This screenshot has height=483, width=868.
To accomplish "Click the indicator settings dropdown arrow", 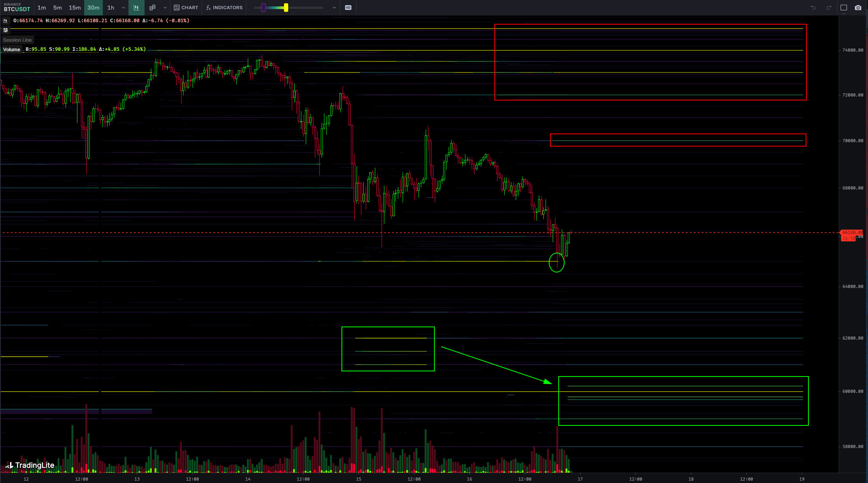I will (x=334, y=7).
